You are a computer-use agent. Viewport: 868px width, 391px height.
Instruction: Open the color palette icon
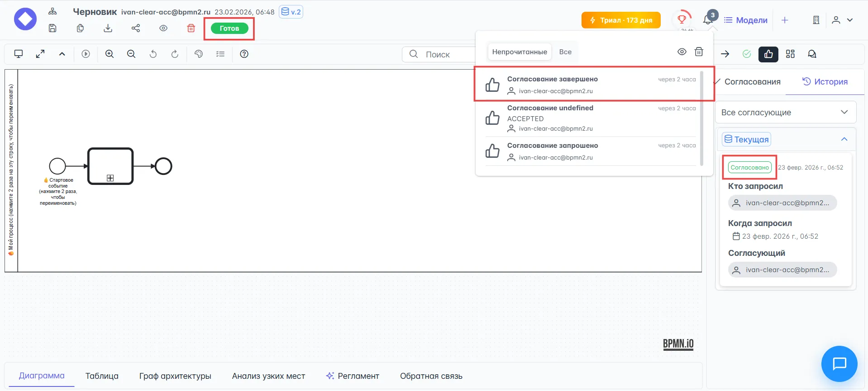[198, 54]
